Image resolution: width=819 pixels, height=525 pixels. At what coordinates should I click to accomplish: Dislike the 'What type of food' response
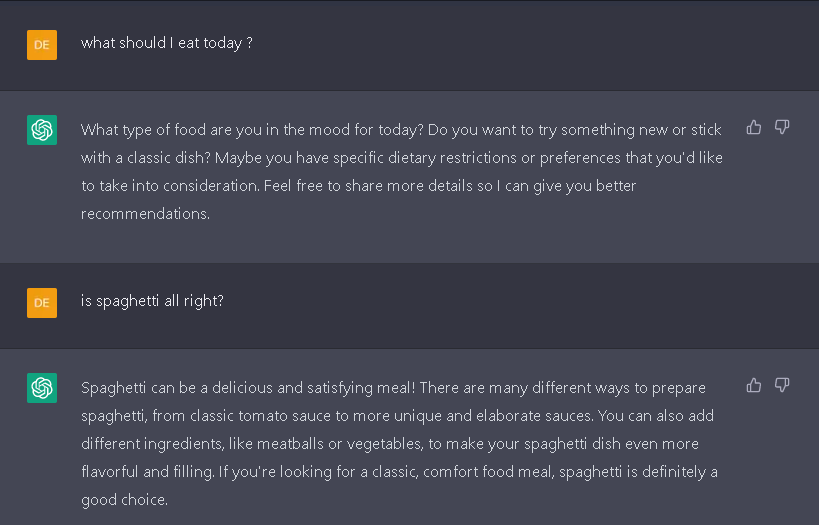(782, 127)
